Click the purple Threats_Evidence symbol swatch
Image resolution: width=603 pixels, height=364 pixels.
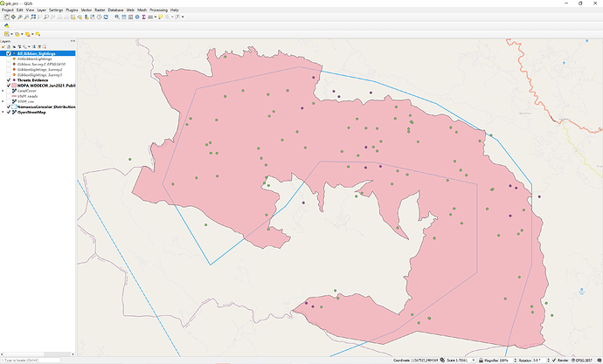coord(14,80)
